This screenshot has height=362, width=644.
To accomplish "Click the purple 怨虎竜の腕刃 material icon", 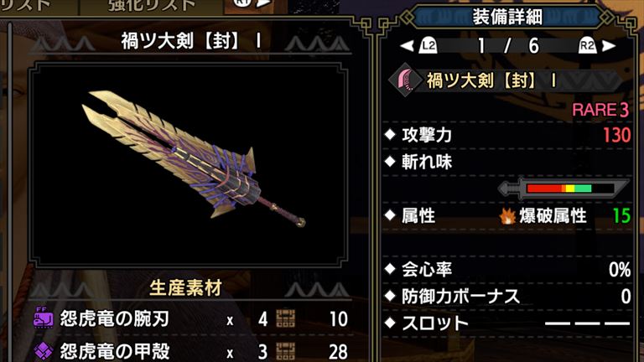I will tap(43, 318).
